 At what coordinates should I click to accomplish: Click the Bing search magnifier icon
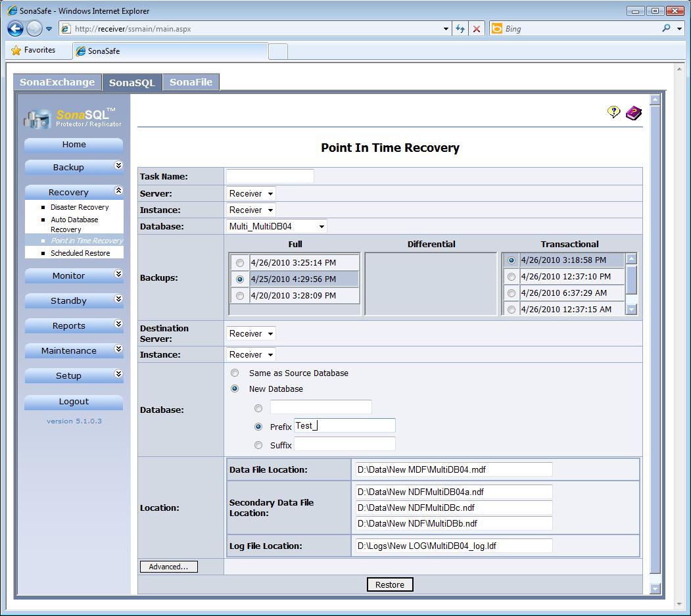pos(666,29)
